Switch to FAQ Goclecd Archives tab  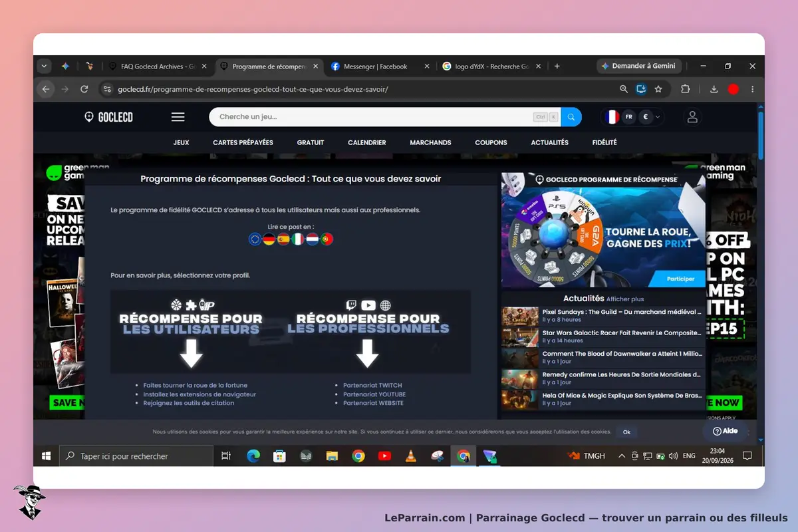point(158,66)
